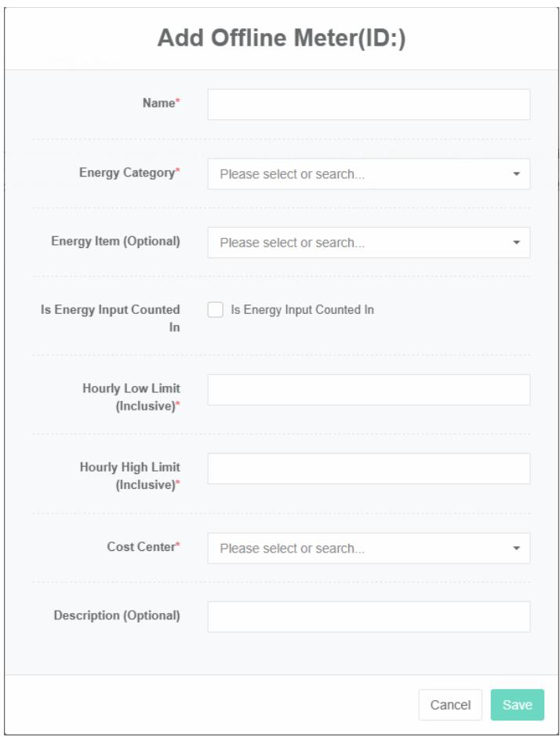Click the 'Energy Item (Optional)' label
This screenshot has width=560, height=737.
pos(115,241)
